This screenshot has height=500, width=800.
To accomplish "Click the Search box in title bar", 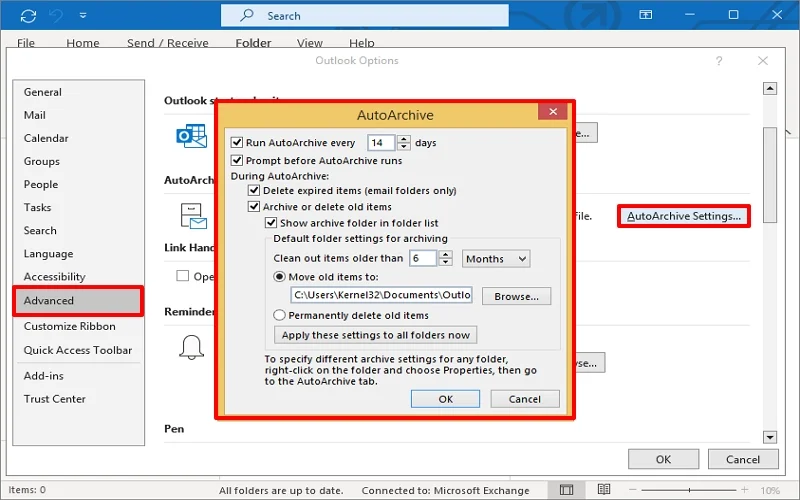I will 364,16.
